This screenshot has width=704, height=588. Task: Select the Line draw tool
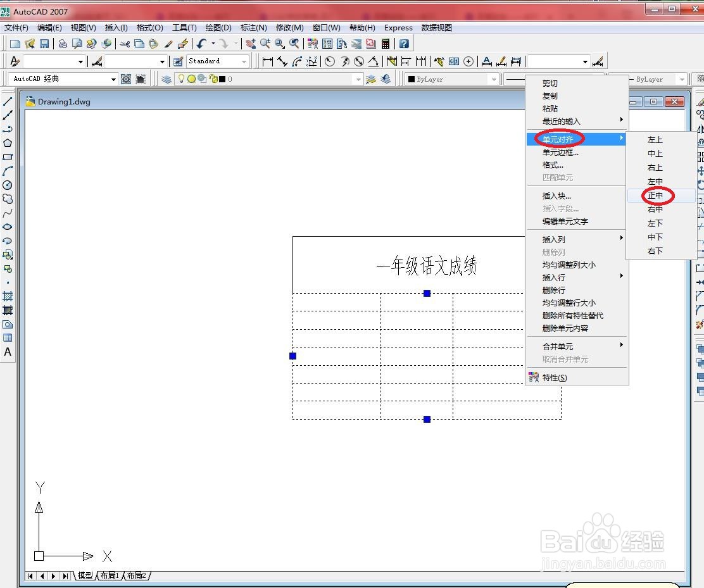[x=8, y=101]
